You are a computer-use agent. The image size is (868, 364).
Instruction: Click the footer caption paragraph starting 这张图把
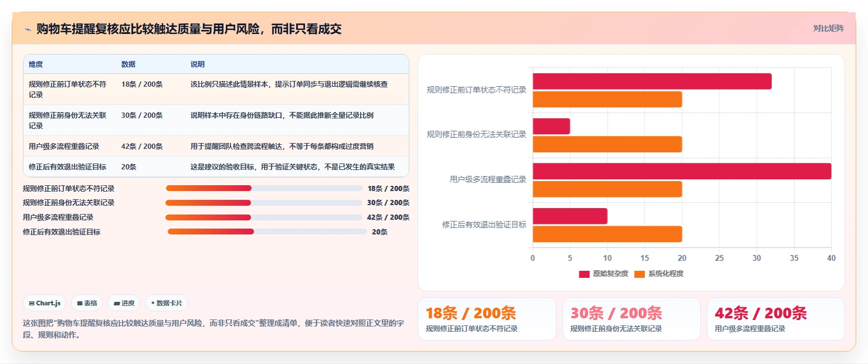(x=213, y=329)
